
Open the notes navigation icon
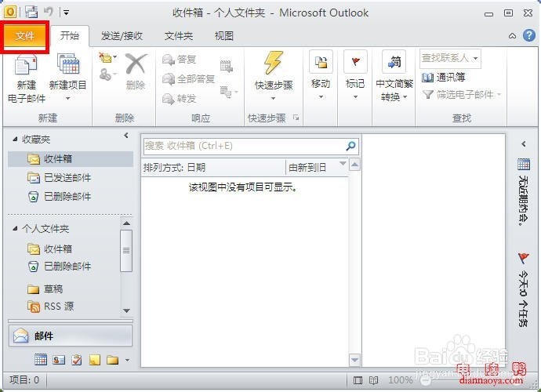pos(95,360)
